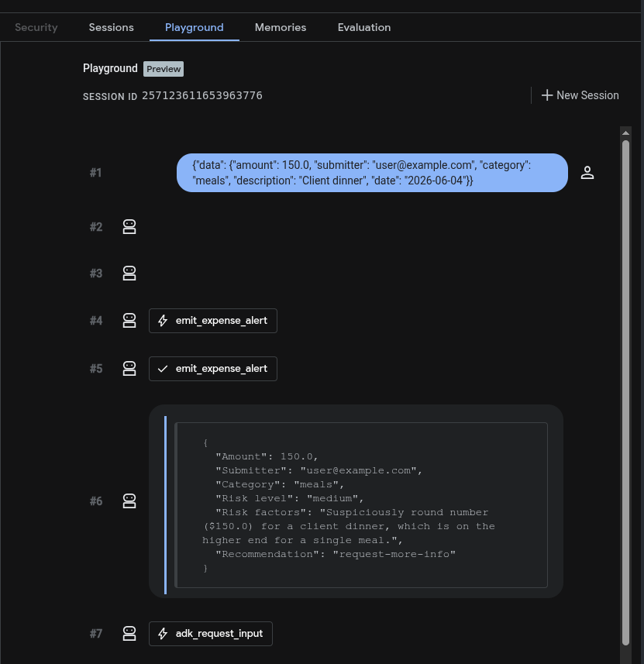The image size is (644, 664).
Task: Open the Memories tab
Action: click(281, 28)
